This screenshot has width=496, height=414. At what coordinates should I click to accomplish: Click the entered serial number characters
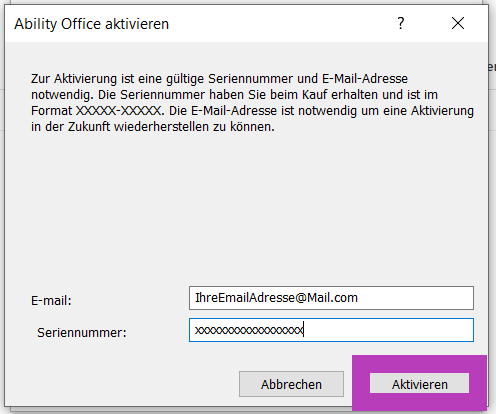[x=249, y=330]
